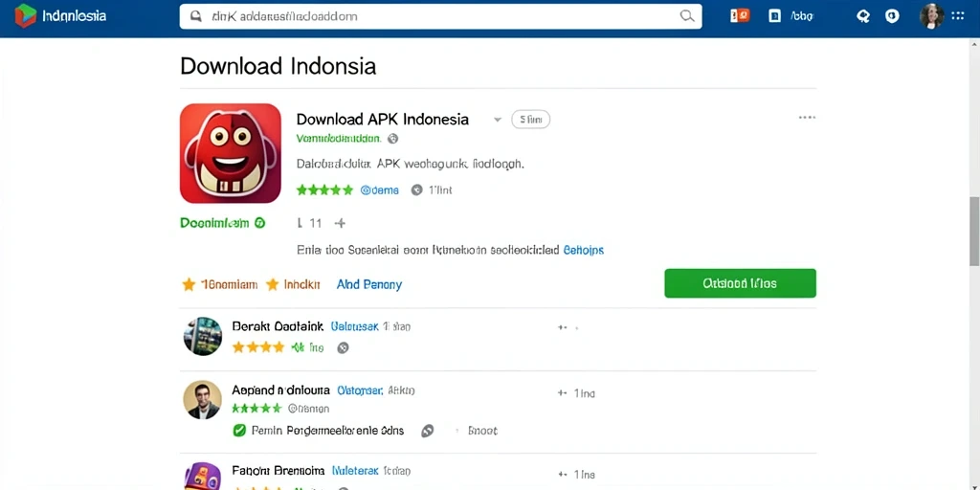Select the Inhdkir star tab
This screenshot has width=980, height=490.
point(293,284)
